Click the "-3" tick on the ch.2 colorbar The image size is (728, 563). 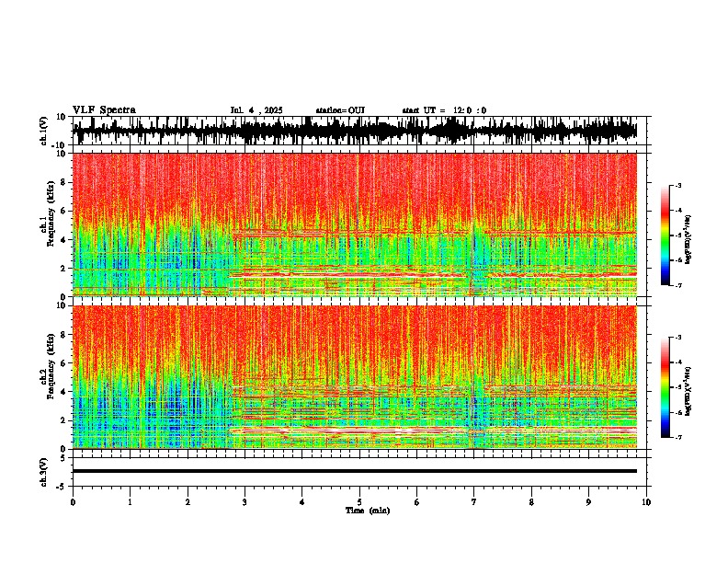pos(677,338)
